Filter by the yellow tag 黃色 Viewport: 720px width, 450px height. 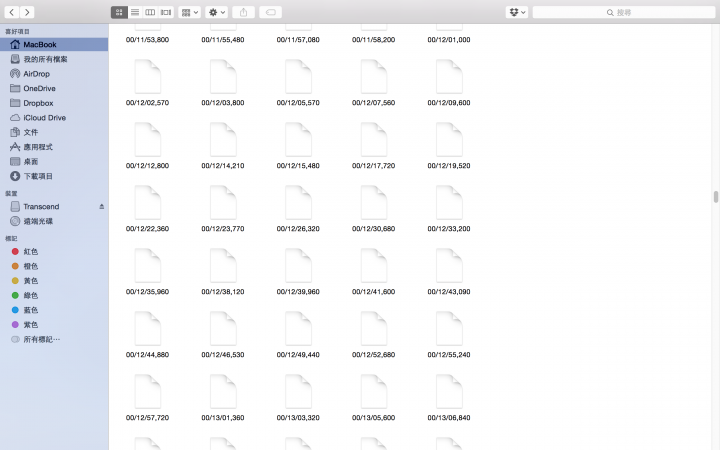tap(54, 281)
